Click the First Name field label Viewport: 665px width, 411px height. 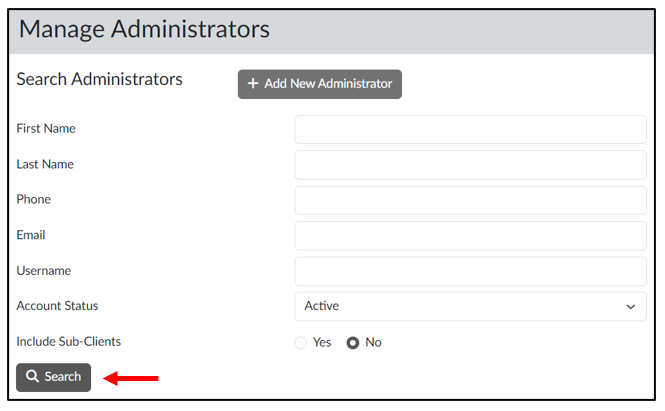click(x=46, y=129)
